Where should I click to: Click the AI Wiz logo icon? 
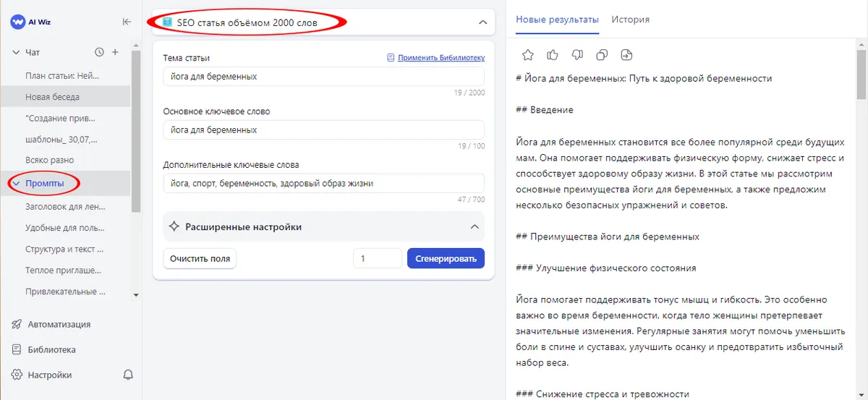(17, 22)
